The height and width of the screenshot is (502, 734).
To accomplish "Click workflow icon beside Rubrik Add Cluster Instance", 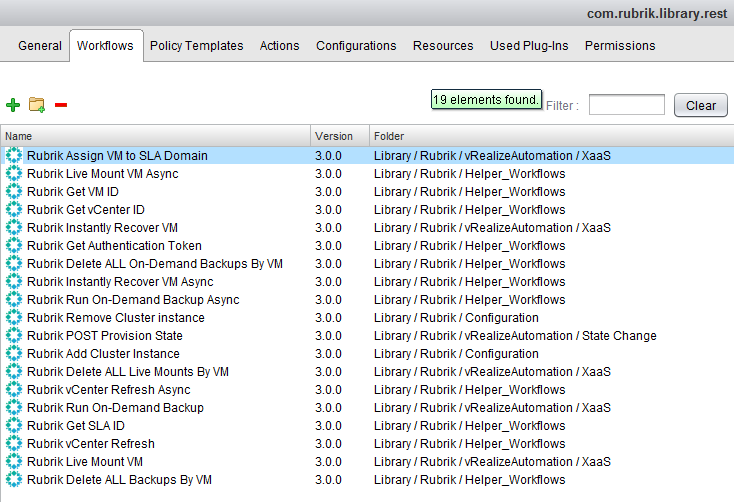I will (x=14, y=354).
